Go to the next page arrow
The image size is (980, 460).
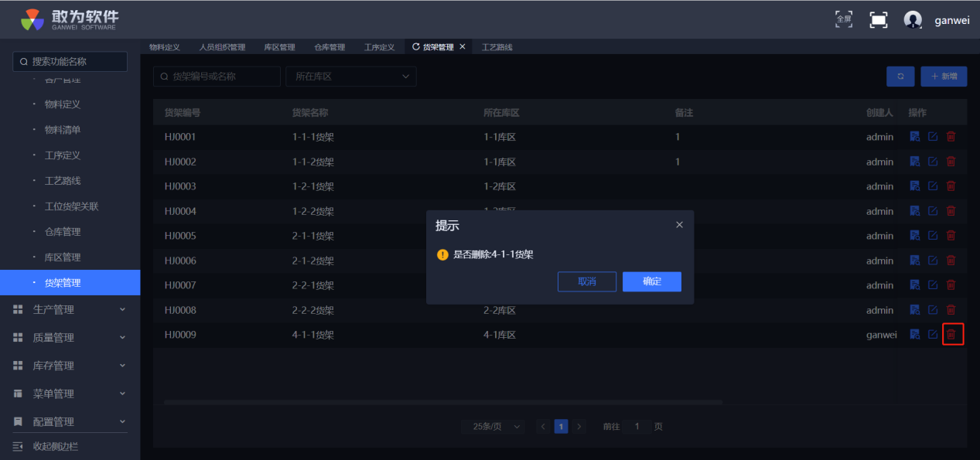point(579,427)
